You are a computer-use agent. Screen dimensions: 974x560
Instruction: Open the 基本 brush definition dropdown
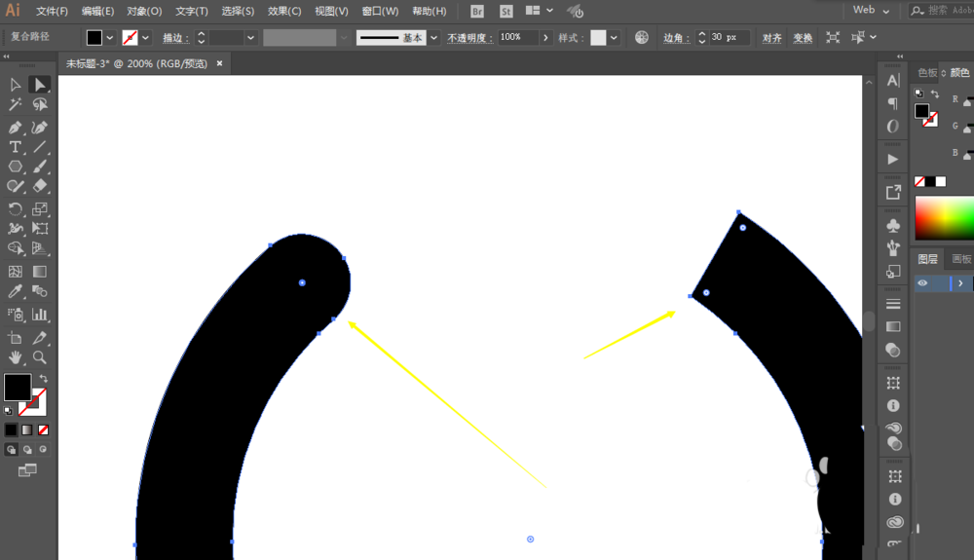click(433, 38)
